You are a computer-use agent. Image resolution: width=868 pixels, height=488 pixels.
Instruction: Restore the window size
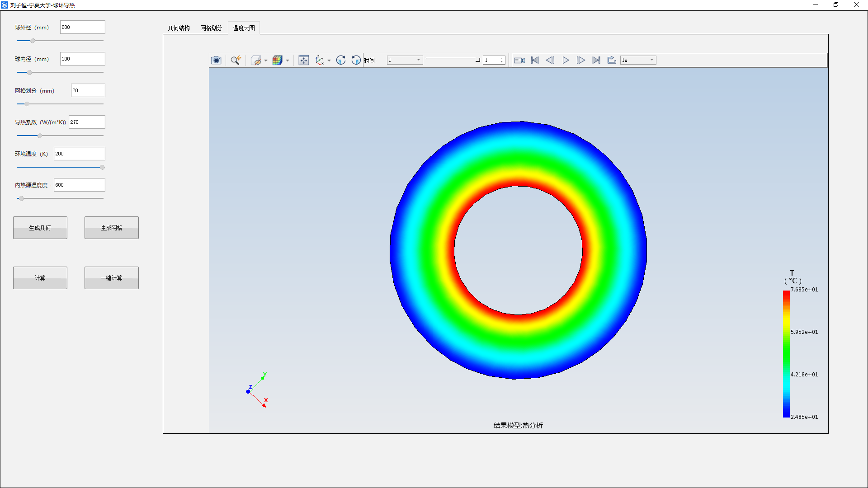[x=836, y=5]
